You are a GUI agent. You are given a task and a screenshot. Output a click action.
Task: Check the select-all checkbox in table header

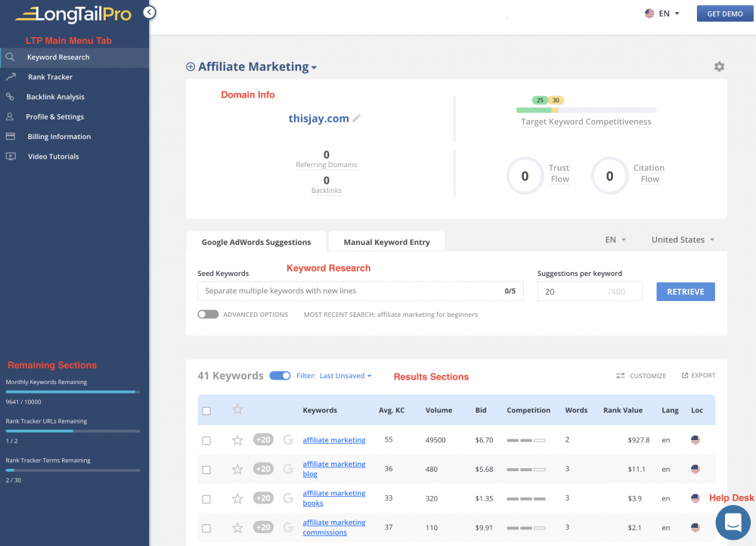pyautogui.click(x=206, y=411)
